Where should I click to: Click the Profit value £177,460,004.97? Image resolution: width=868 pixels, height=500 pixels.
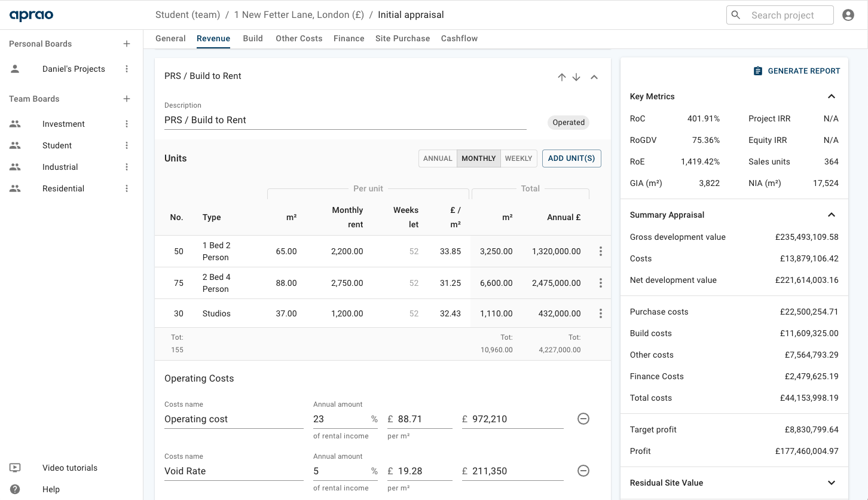click(807, 451)
